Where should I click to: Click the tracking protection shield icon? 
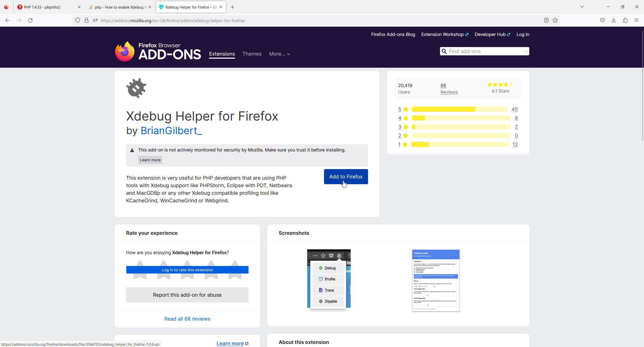click(78, 20)
